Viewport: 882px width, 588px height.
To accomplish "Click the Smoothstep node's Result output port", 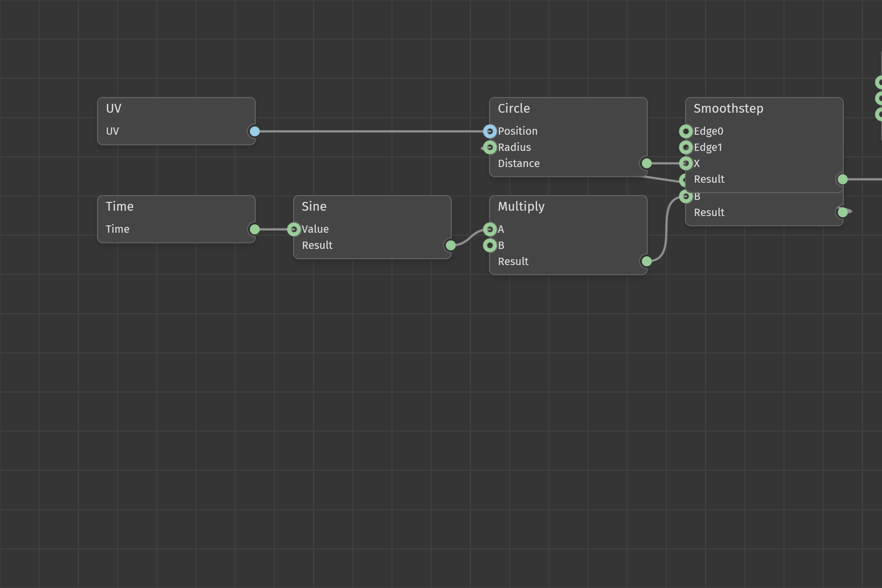I will (x=843, y=179).
